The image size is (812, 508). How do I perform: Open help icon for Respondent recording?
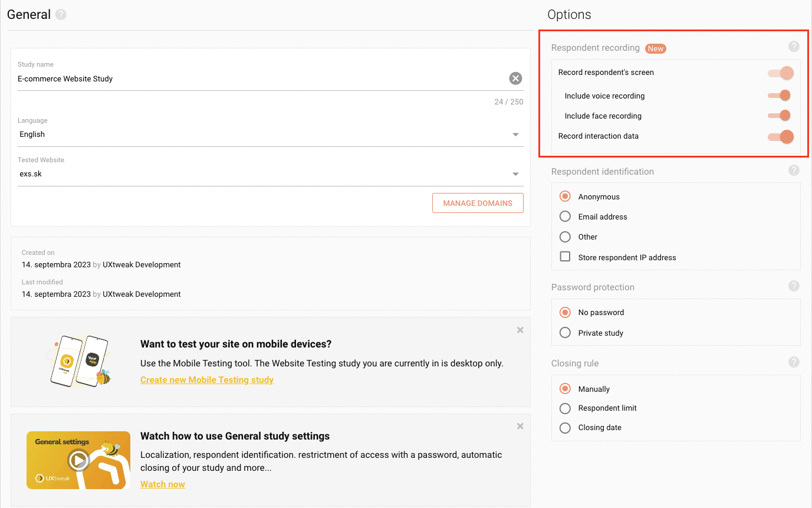pos(794,47)
